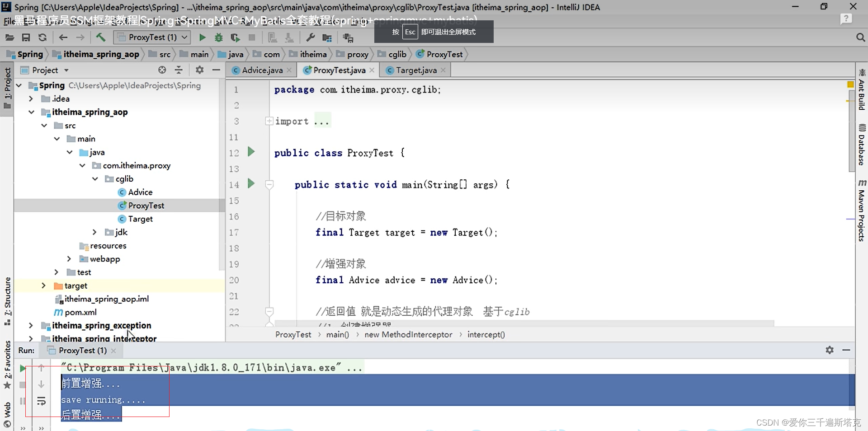Open the ProxyTest (1) run configuration dropdown
The width and height of the screenshot is (868, 431).
tap(152, 37)
